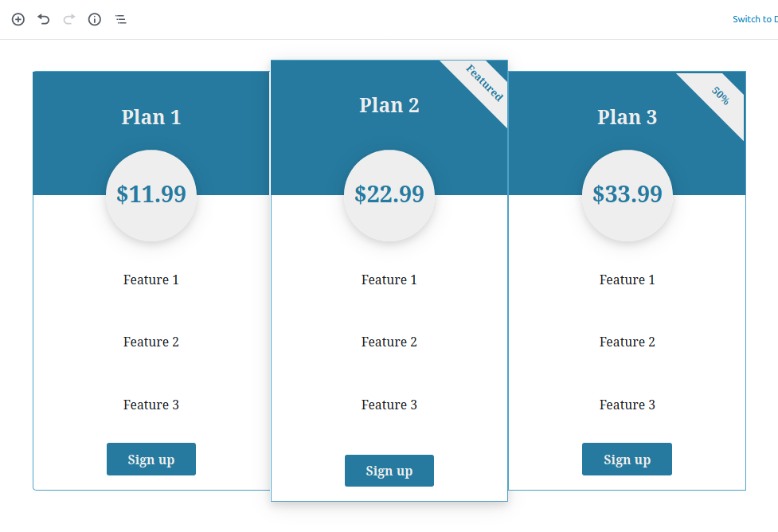The height and width of the screenshot is (532, 778).
Task: Click the Featured ribbon on Plan 2
Action: [484, 83]
